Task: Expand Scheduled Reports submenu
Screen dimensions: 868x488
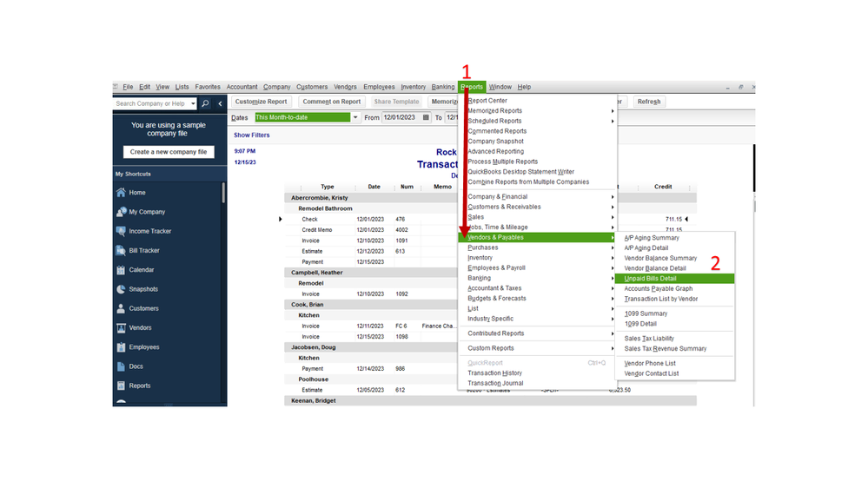Action: [x=538, y=121]
